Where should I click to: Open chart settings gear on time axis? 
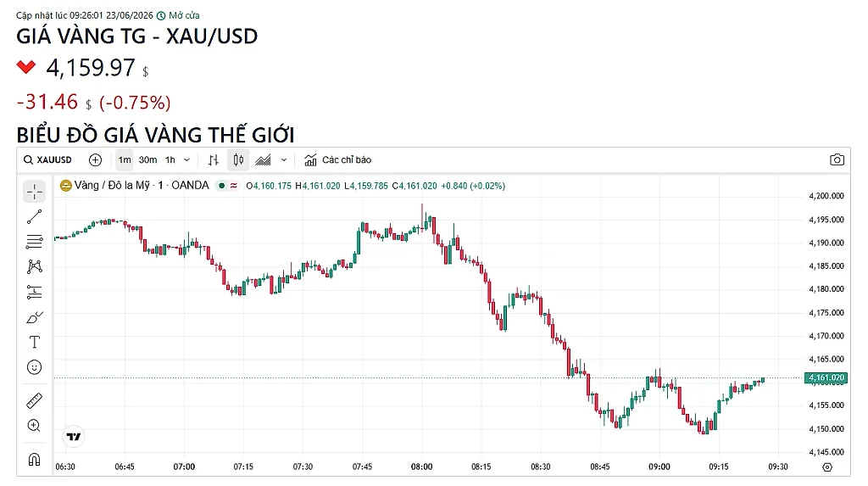coord(827,467)
